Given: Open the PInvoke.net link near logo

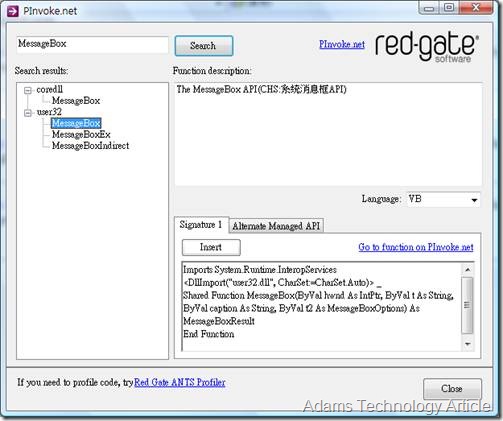Looking at the screenshot, I should [342, 44].
